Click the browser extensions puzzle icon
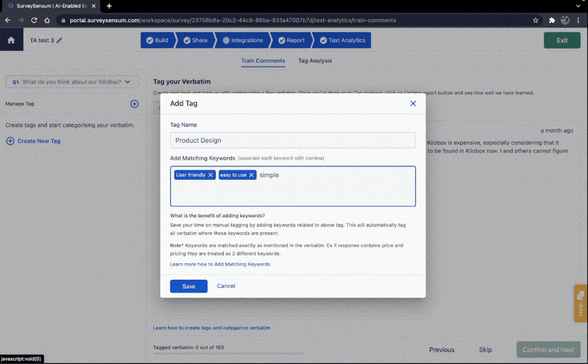This screenshot has width=588, height=364. click(552, 20)
